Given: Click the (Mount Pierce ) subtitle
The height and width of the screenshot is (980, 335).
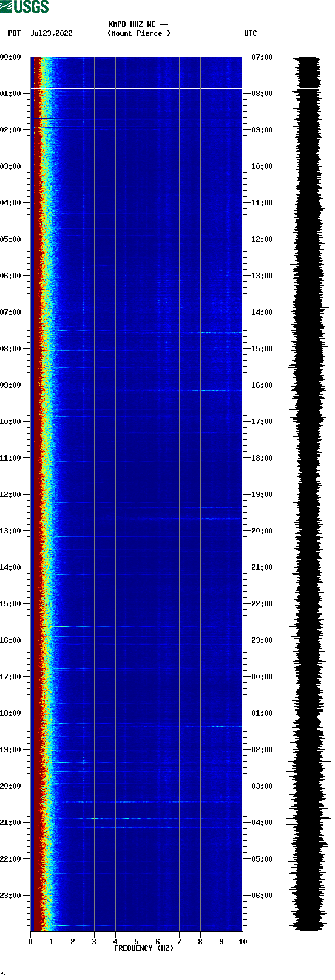Looking at the screenshot, I should tap(139, 33).
